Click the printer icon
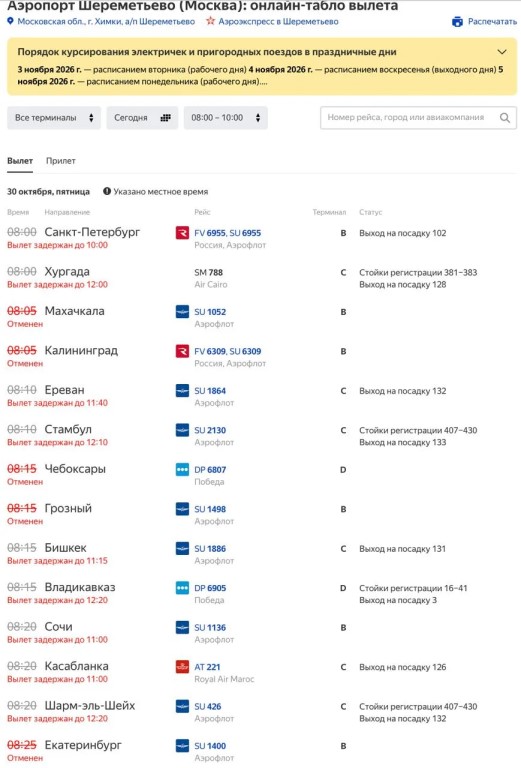521x768 pixels. click(x=457, y=22)
